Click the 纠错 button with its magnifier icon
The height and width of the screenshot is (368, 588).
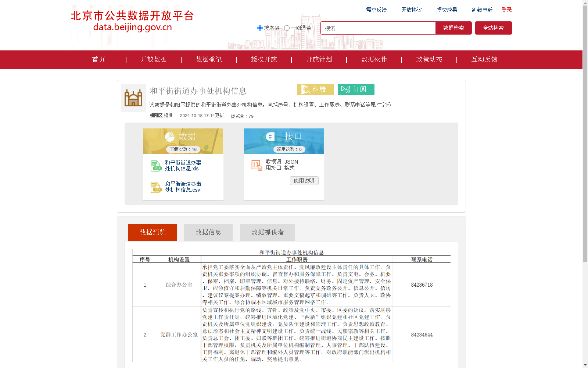click(x=315, y=89)
